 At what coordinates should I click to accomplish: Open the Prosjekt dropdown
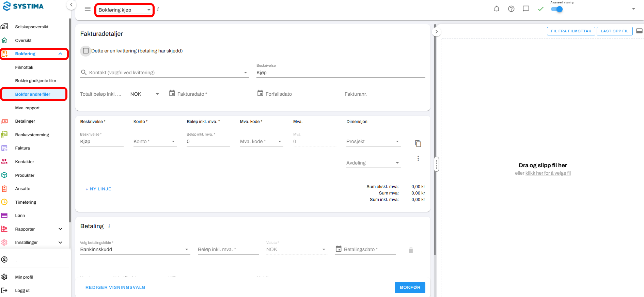click(373, 141)
